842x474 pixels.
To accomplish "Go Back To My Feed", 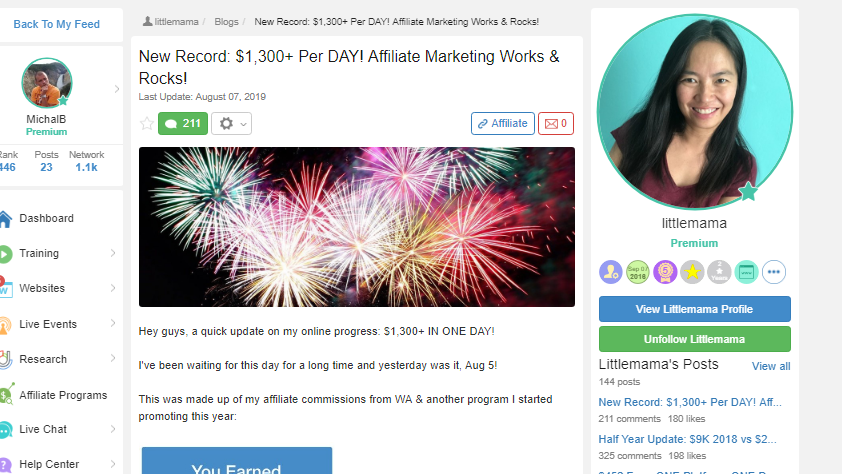I will tap(56, 24).
